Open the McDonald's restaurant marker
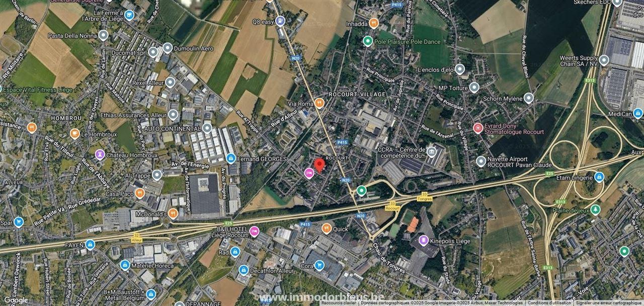Screen dimensions: 644x306 tap(173, 214)
